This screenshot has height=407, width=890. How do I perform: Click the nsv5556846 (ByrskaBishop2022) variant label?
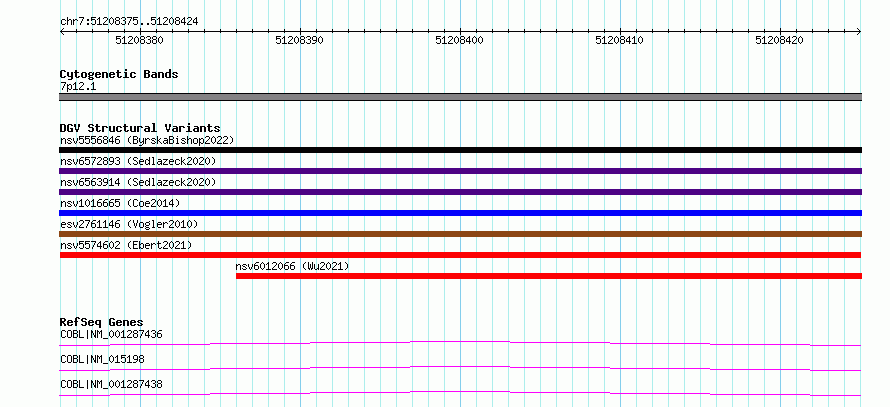[x=147, y=140]
